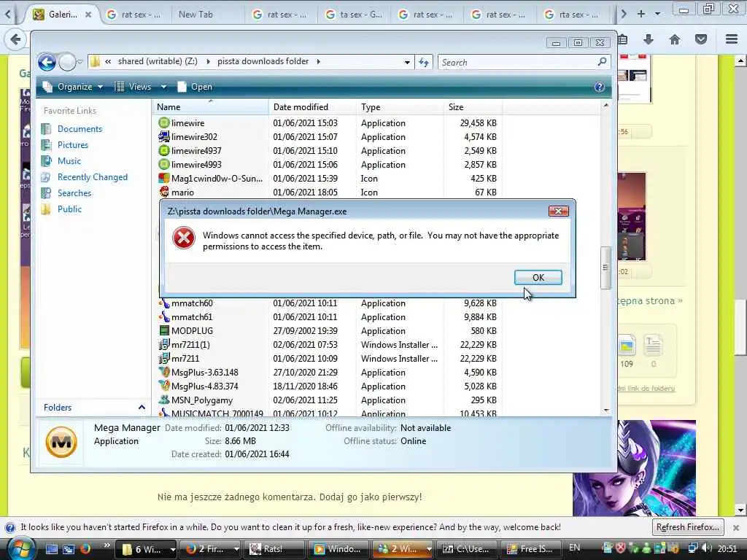Close the Mega Manager.exe error dialog
The width and height of the screenshot is (747, 560).
558,211
